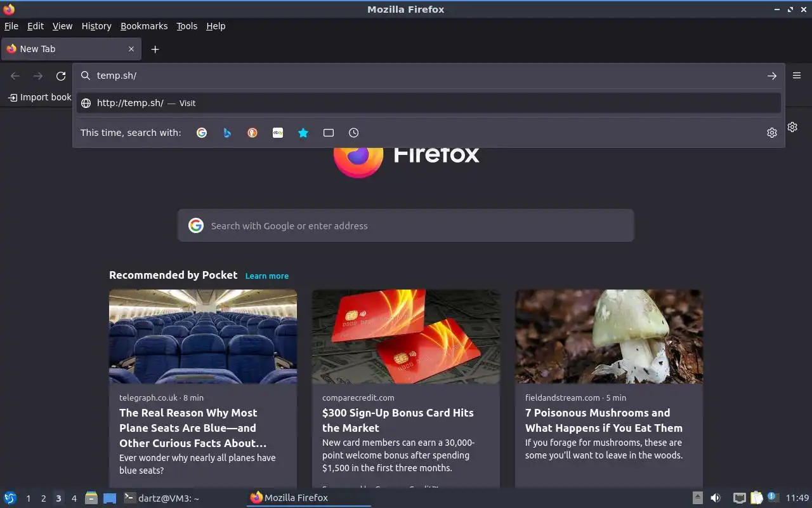
Task: Open the Edit menu
Action: click(x=36, y=26)
